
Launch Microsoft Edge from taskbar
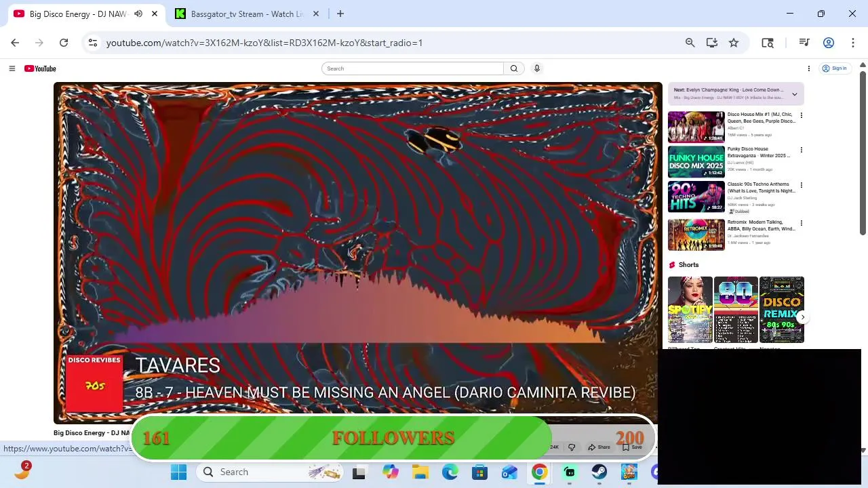[x=450, y=472]
